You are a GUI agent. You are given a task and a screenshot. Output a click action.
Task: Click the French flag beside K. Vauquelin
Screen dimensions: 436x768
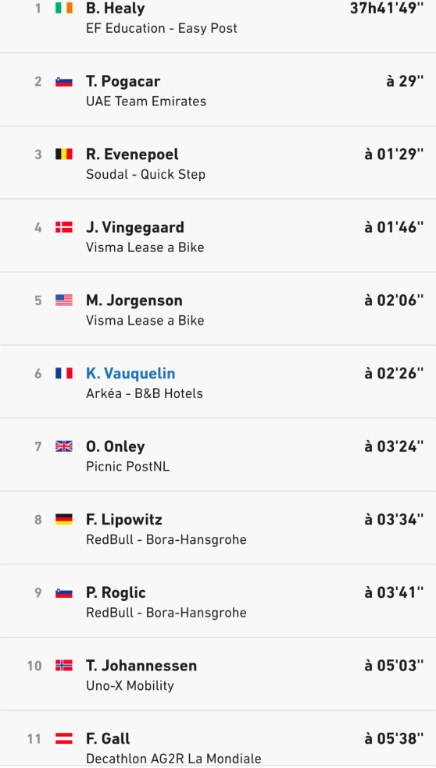(64, 373)
